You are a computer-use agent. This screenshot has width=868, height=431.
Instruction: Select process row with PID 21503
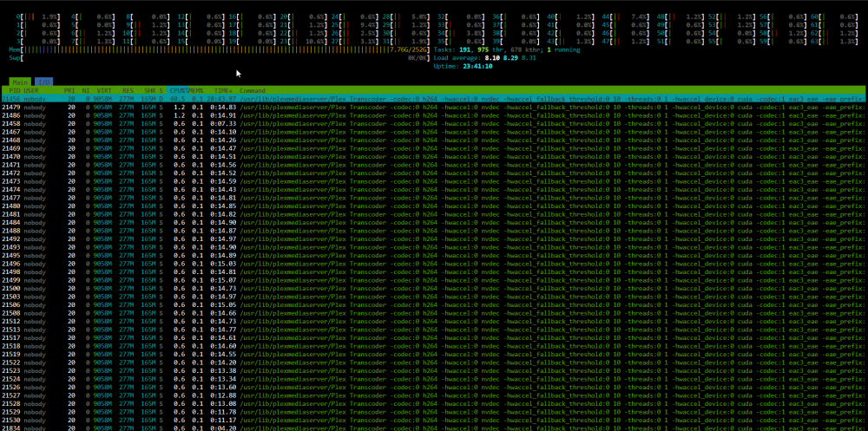[434, 296]
